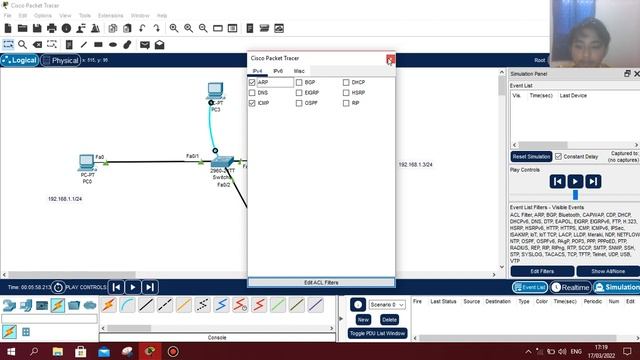
Task: Select the Connections device category
Action: [x=58, y=305]
